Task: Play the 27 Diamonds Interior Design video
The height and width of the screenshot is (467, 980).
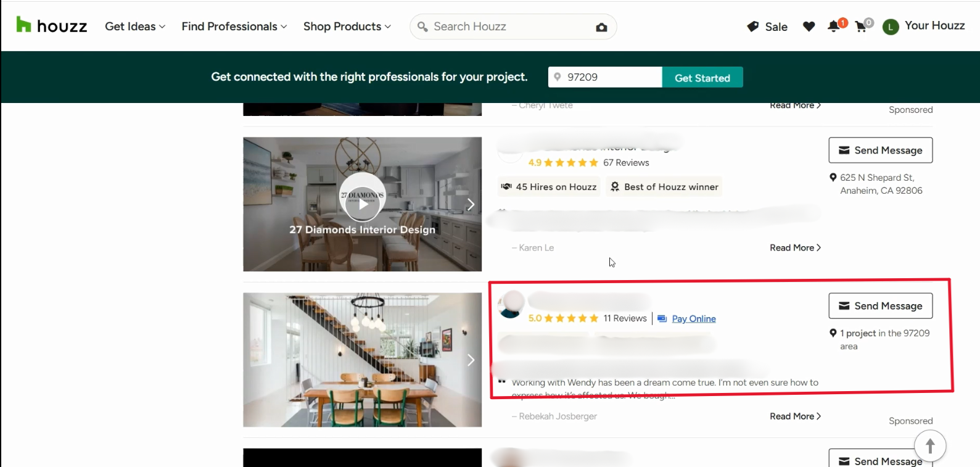Action: point(362,204)
